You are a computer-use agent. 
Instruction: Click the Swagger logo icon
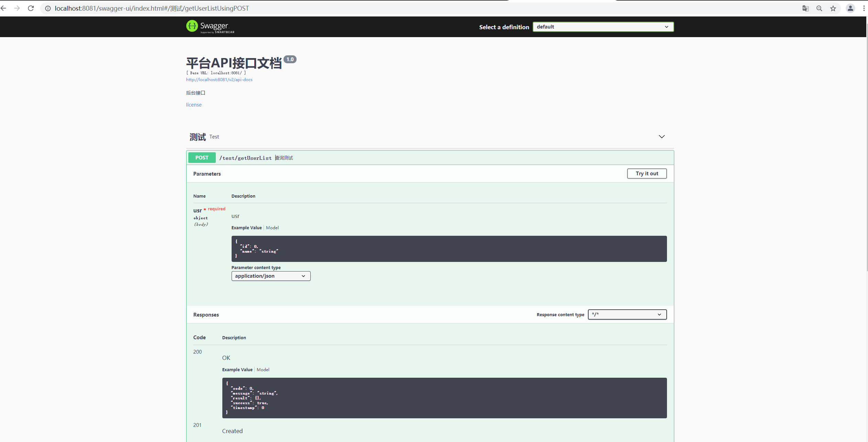tap(192, 26)
